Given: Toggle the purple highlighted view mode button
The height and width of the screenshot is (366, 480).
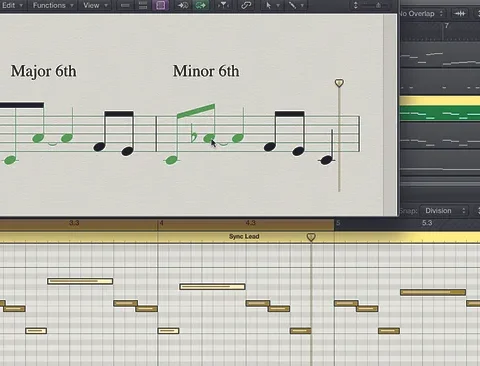Looking at the screenshot, I should pos(160,5).
